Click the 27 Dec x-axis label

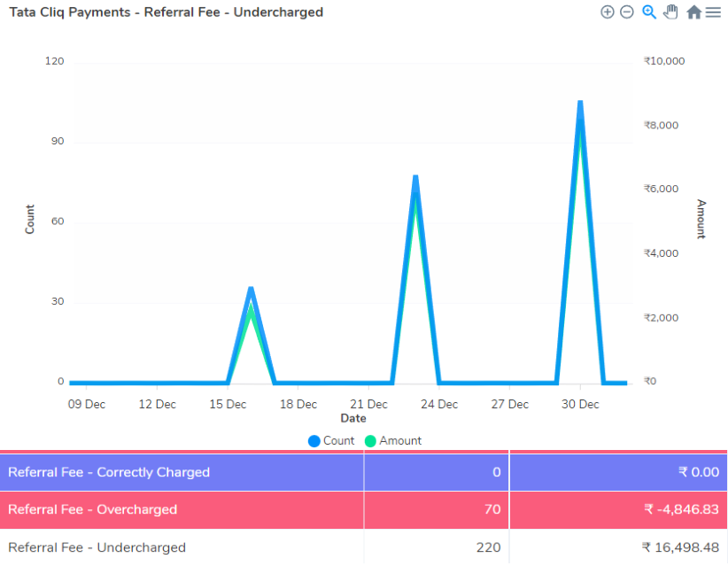510,405
